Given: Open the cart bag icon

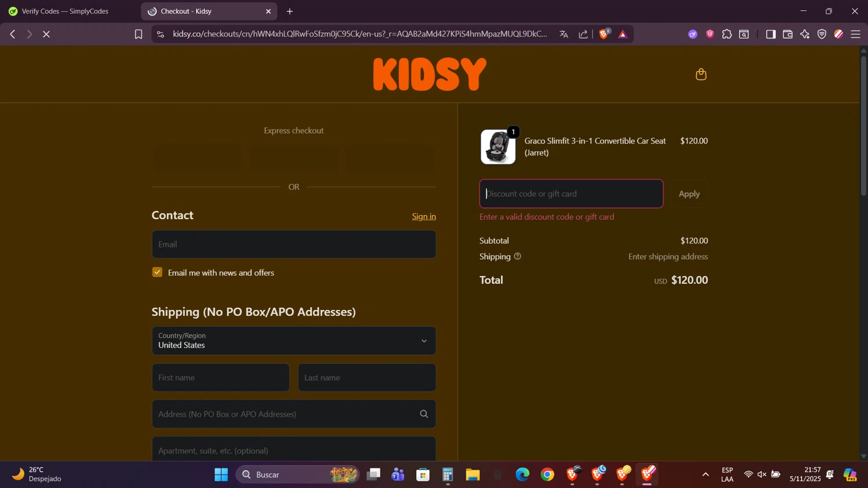Looking at the screenshot, I should (x=701, y=74).
